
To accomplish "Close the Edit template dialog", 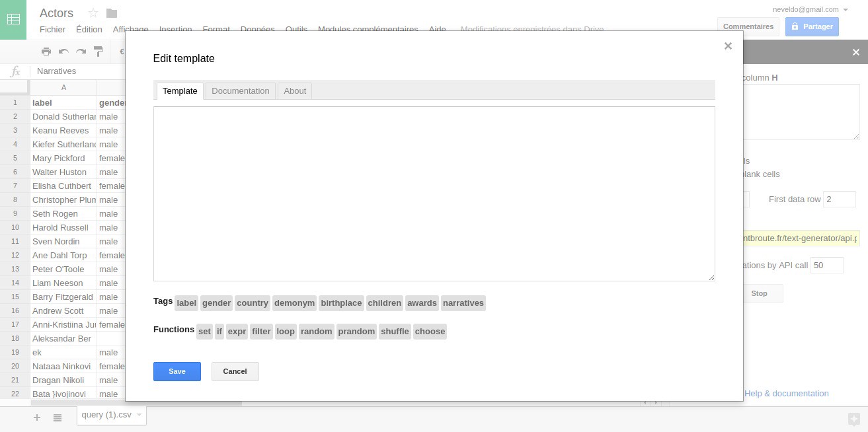I will [x=728, y=46].
